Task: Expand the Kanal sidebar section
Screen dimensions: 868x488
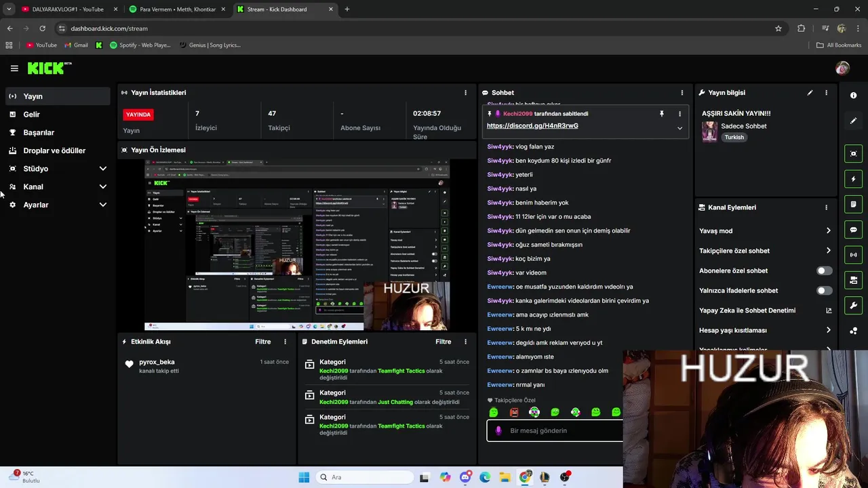Action: click(x=103, y=187)
